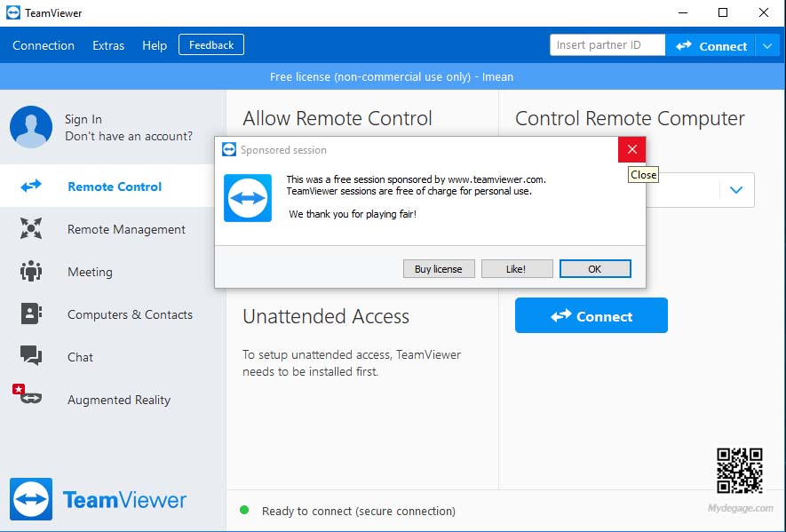Click Buy license in the dialog
Image resolution: width=786 pixels, height=532 pixels.
[x=439, y=269]
